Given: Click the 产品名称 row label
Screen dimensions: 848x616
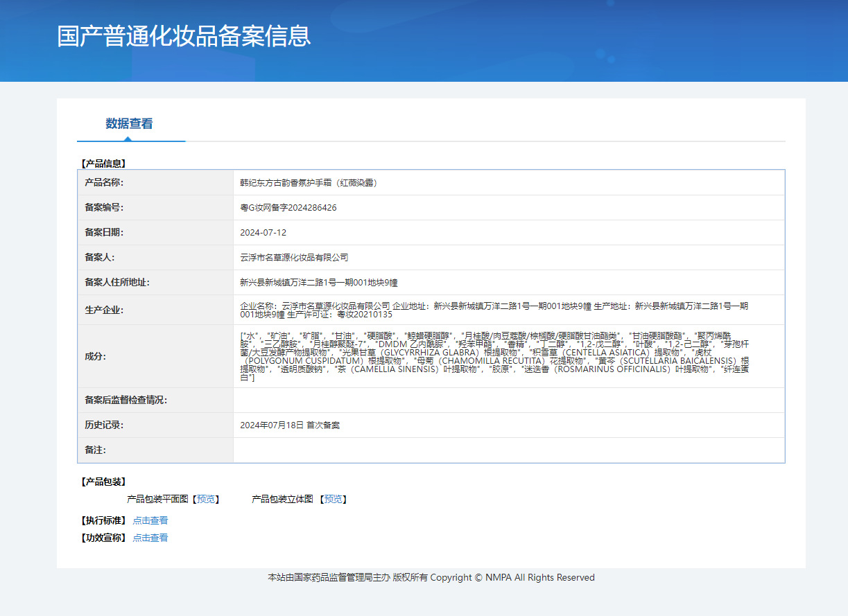Looking at the screenshot, I should click(x=104, y=183).
